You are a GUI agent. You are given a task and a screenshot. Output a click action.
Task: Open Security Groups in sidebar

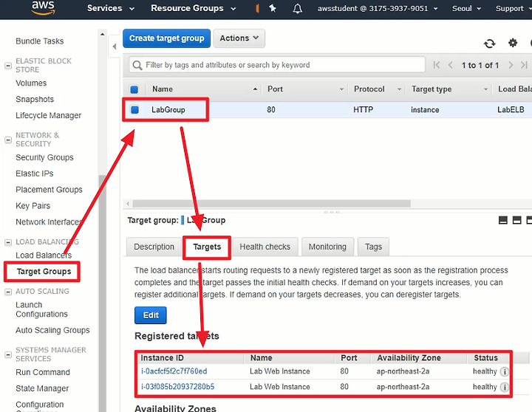click(44, 158)
